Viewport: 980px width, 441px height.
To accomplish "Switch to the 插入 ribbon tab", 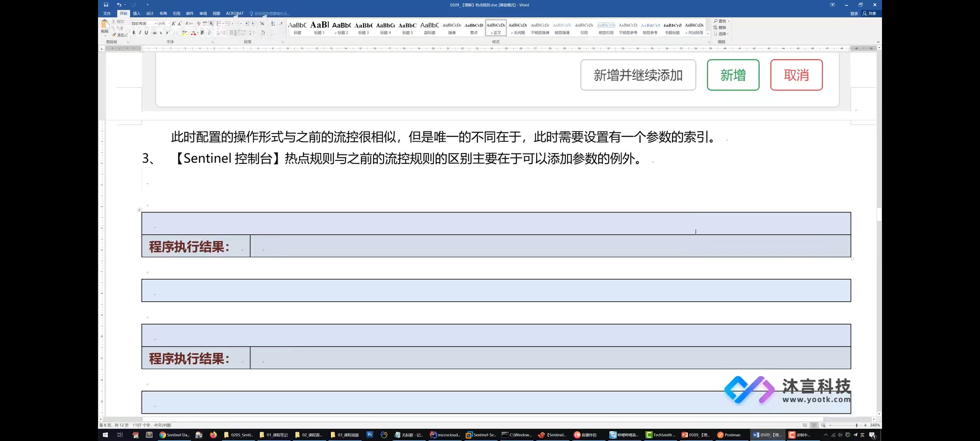I will (136, 13).
